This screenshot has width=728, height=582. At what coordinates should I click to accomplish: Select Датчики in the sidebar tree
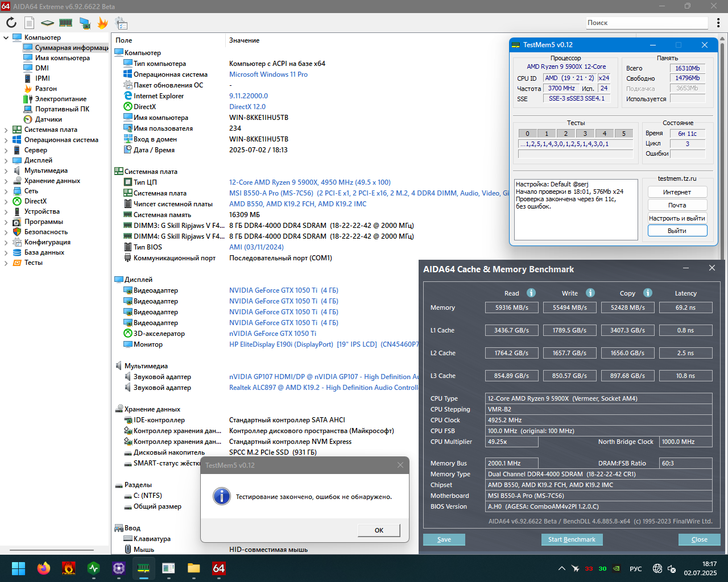[49, 119]
